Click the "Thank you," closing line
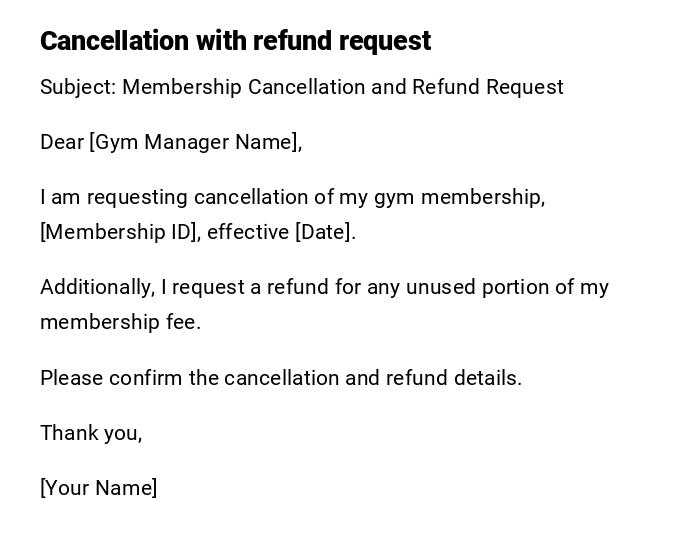The image size is (700, 550). click(91, 433)
